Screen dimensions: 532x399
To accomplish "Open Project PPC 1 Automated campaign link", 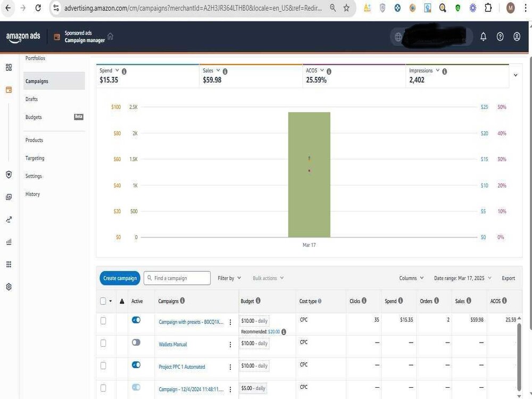I will coord(182,367).
